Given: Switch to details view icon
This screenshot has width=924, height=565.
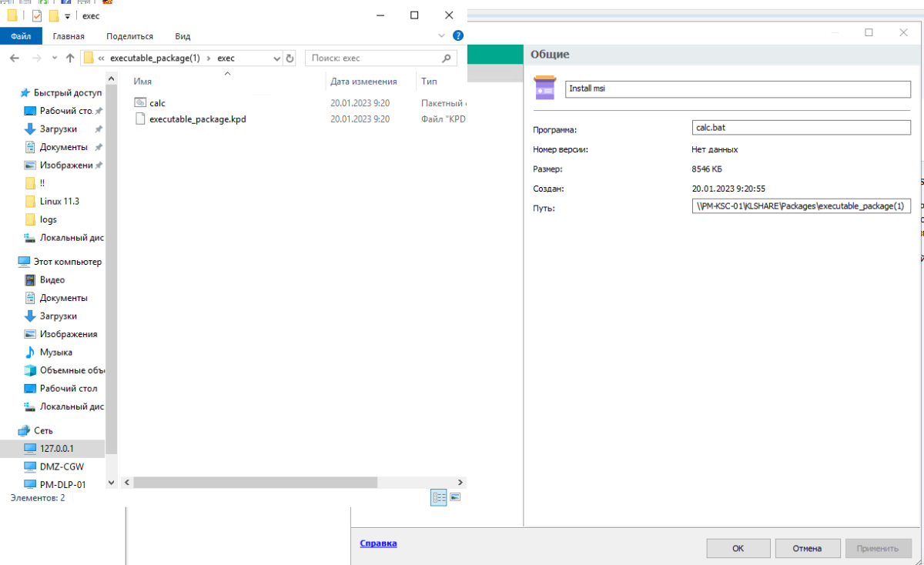Looking at the screenshot, I should click(439, 498).
